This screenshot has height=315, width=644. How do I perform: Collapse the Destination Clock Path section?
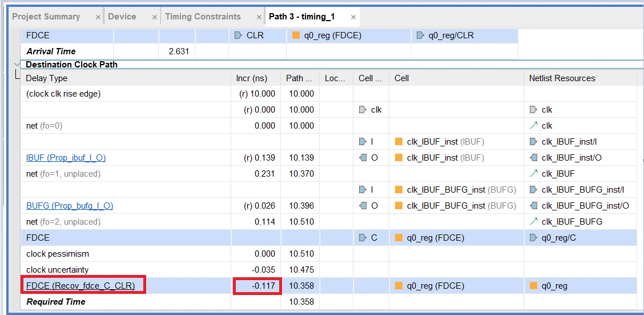point(17,65)
